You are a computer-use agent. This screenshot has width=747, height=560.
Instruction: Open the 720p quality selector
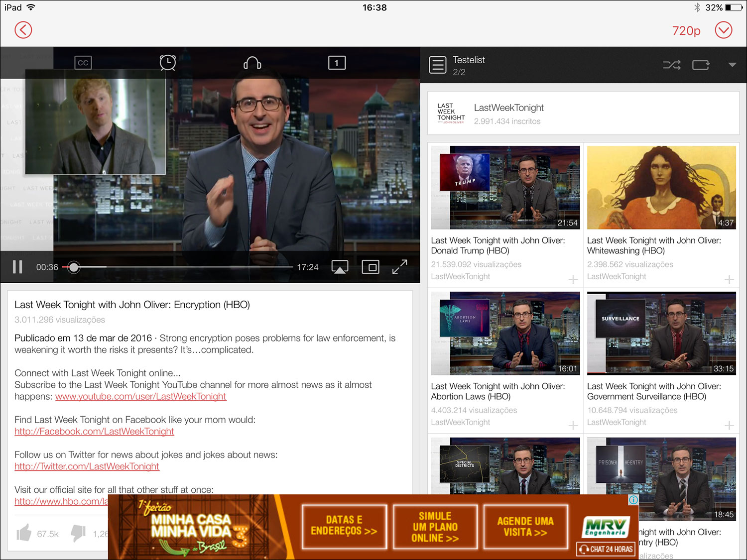pyautogui.click(x=686, y=31)
